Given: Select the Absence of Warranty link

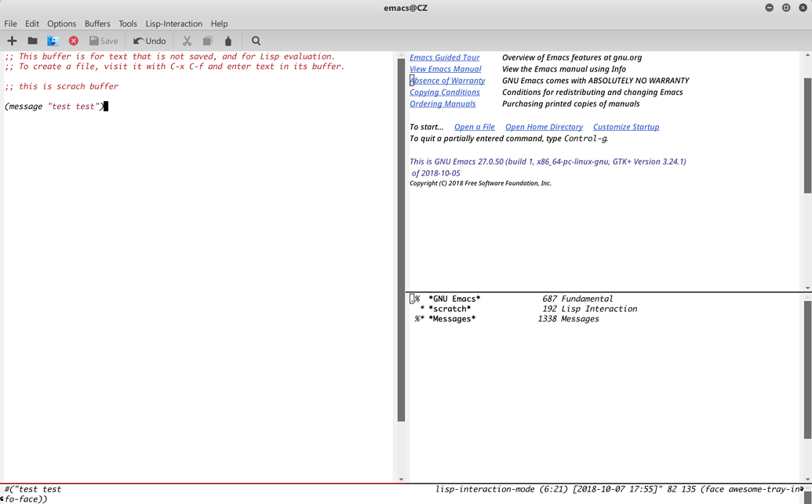Looking at the screenshot, I should [x=447, y=80].
